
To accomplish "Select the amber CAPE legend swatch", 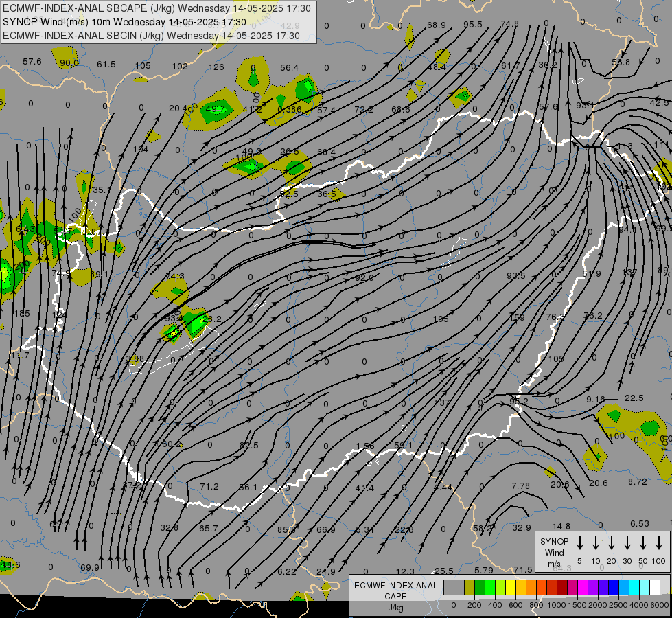I will click(521, 588).
